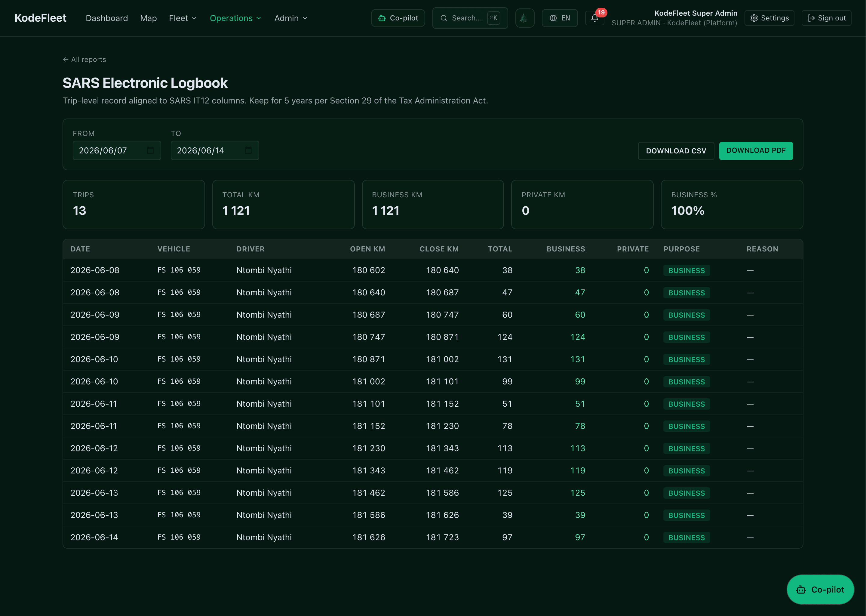Select the close km 181 002 cell
Image resolution: width=866 pixels, height=616 pixels.
[x=442, y=359]
